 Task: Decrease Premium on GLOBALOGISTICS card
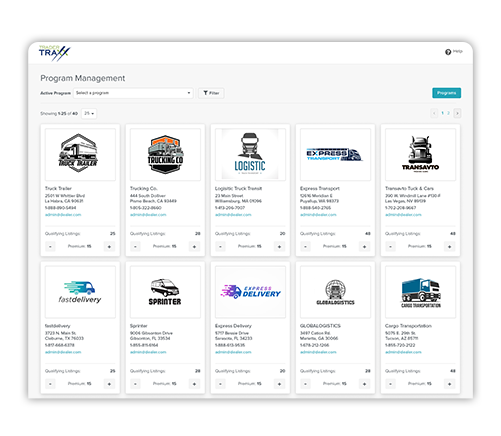(x=305, y=384)
